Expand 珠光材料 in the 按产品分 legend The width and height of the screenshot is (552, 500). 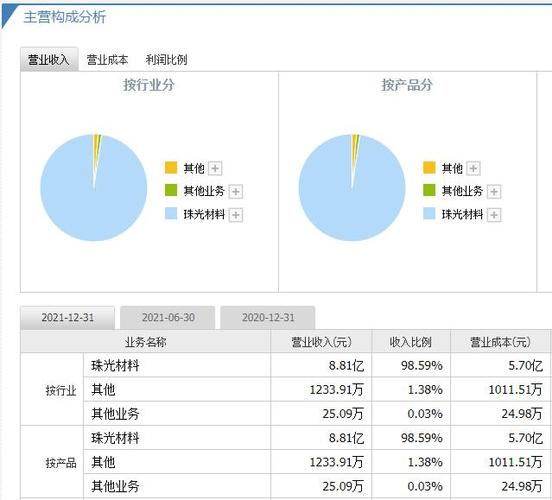pos(494,215)
